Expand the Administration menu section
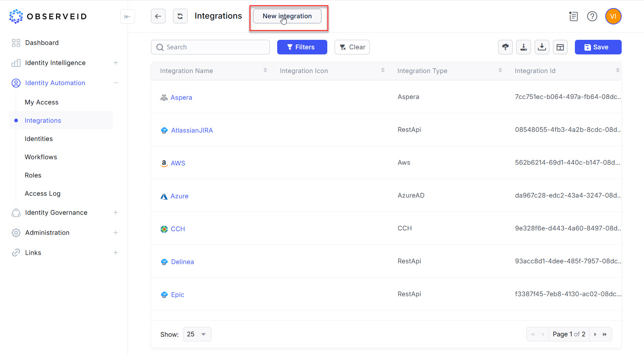This screenshot has height=355, width=644. pos(116,233)
